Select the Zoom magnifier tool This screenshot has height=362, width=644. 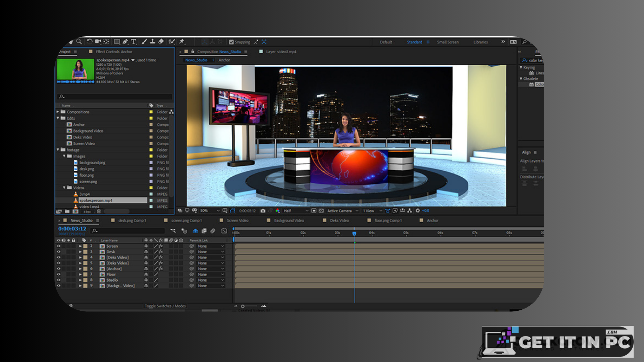[79, 42]
